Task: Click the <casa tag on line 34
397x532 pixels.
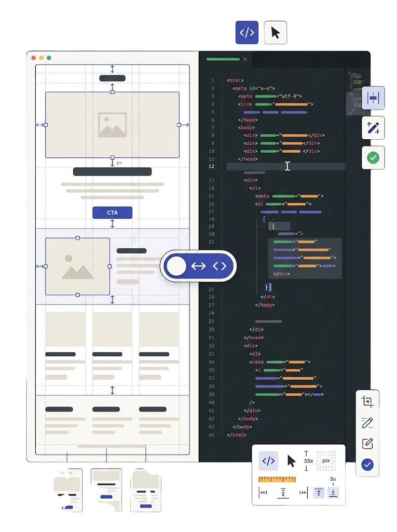Action: 257,362
